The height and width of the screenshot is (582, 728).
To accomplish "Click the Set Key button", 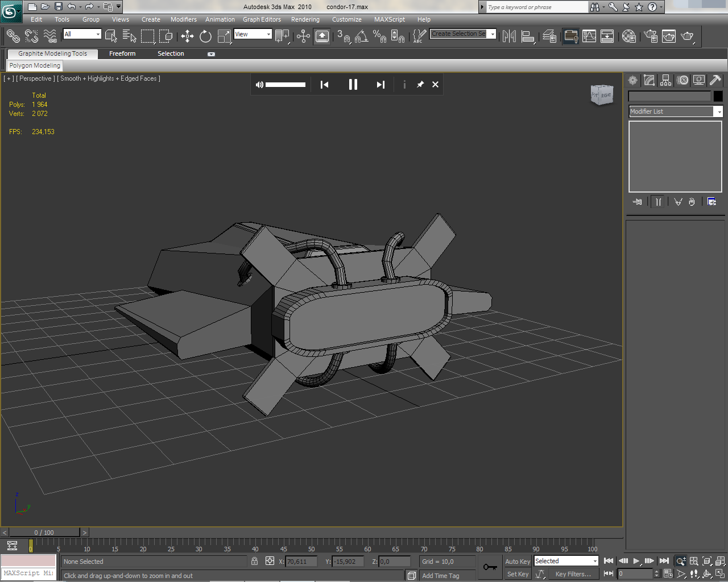I will point(518,574).
